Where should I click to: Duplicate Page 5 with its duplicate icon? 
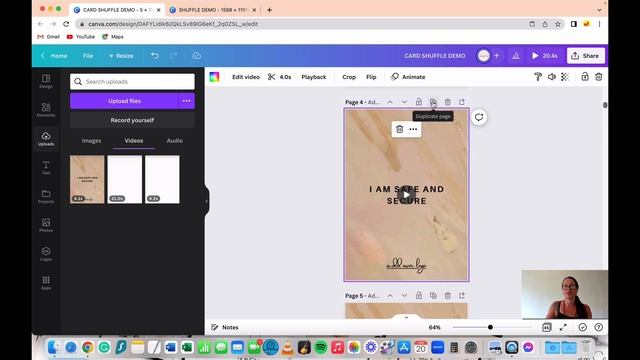(433, 296)
